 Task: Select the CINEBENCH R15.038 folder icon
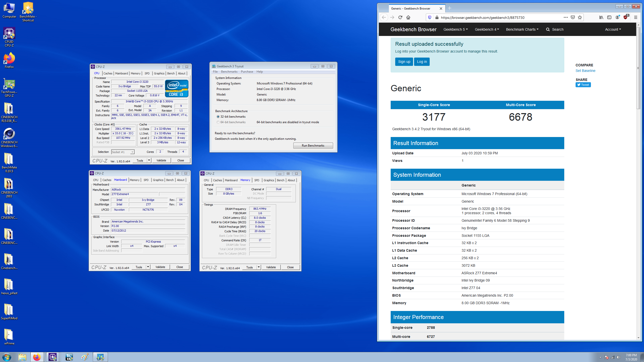(x=9, y=112)
